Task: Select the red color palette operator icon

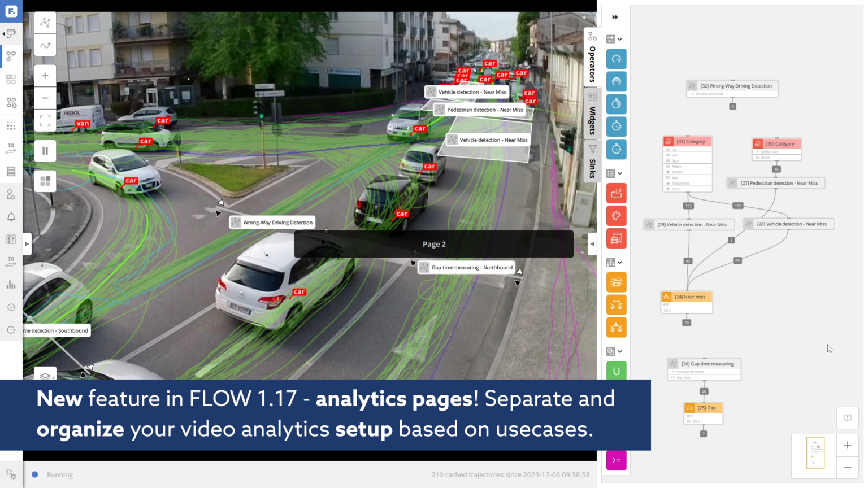Action: pos(616,215)
